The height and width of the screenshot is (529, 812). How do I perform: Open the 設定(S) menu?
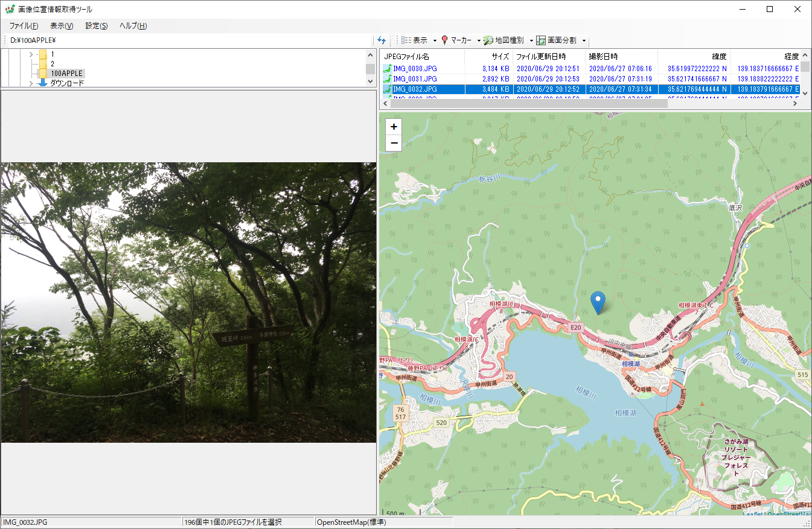tap(97, 26)
